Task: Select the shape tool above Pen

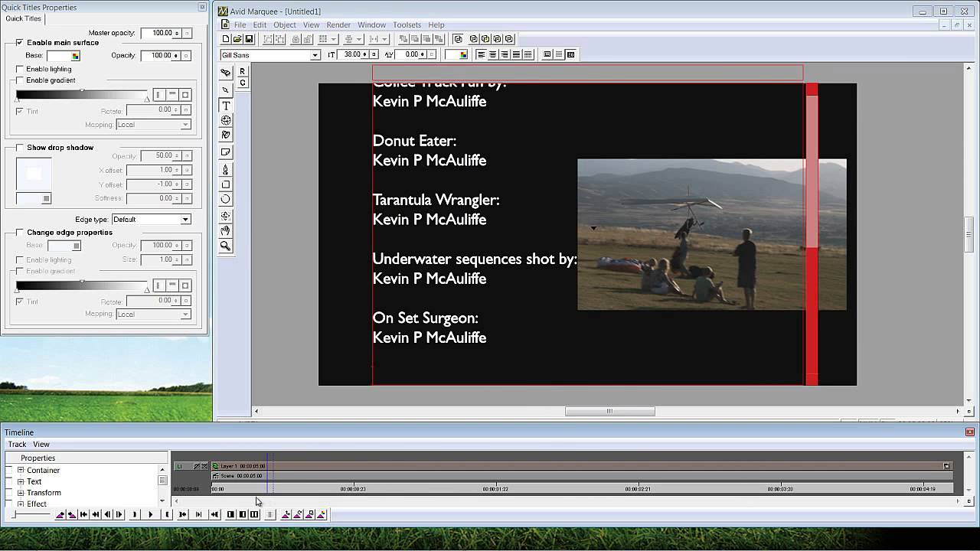Action: coord(225,152)
